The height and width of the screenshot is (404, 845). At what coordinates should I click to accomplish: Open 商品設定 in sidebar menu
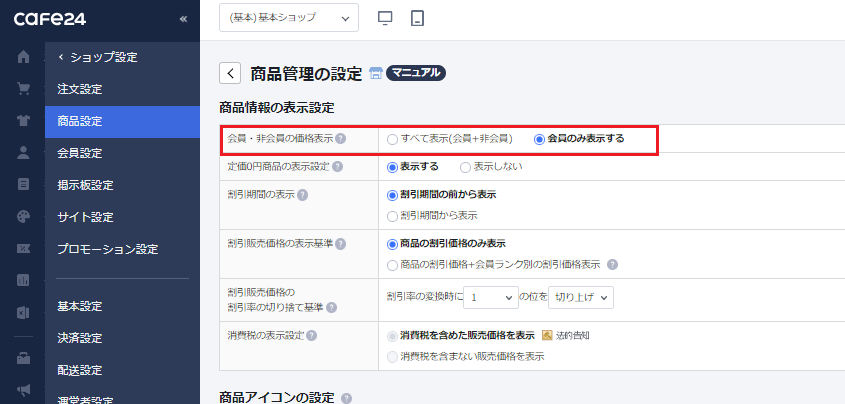(x=122, y=122)
